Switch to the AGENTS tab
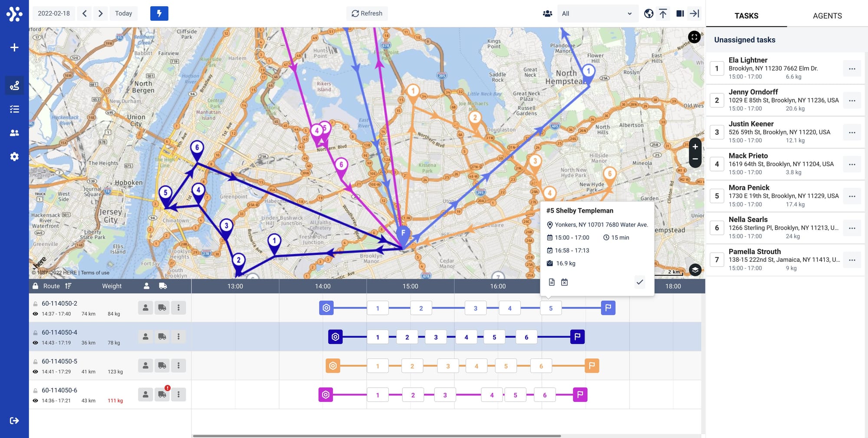 [x=827, y=16]
